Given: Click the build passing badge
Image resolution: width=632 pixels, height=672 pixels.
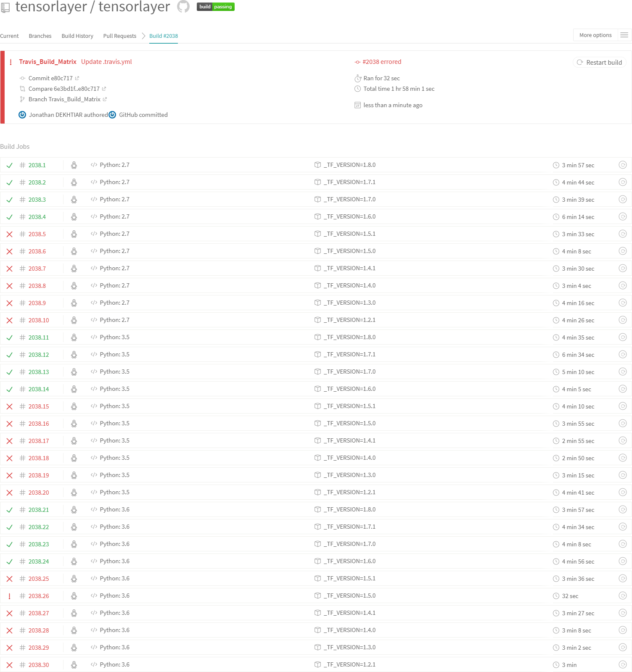Looking at the screenshot, I should pos(216,7).
